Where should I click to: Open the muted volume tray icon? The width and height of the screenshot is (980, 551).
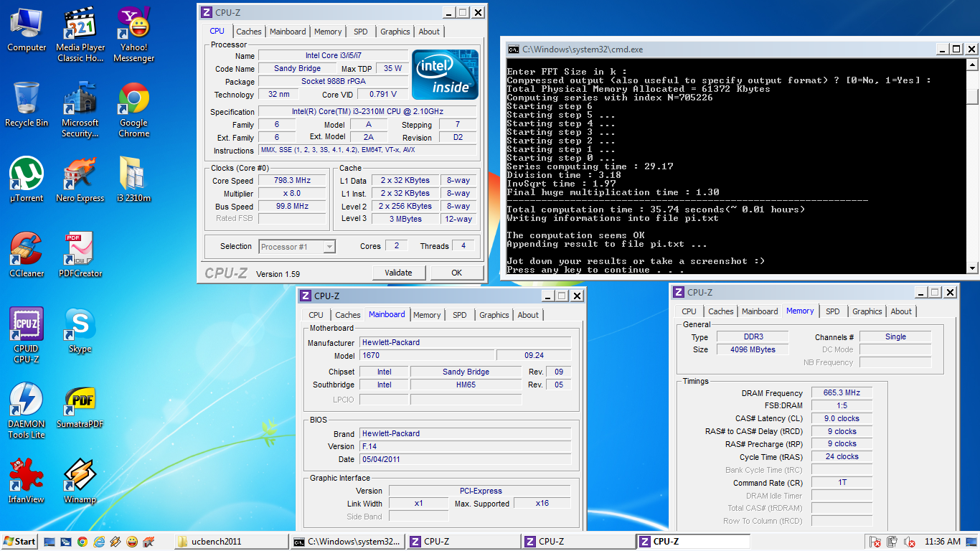(910, 542)
